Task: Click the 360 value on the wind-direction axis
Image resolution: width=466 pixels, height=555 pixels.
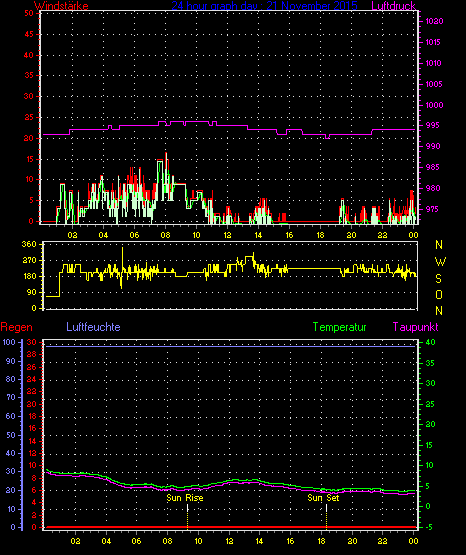Action: 29,244
